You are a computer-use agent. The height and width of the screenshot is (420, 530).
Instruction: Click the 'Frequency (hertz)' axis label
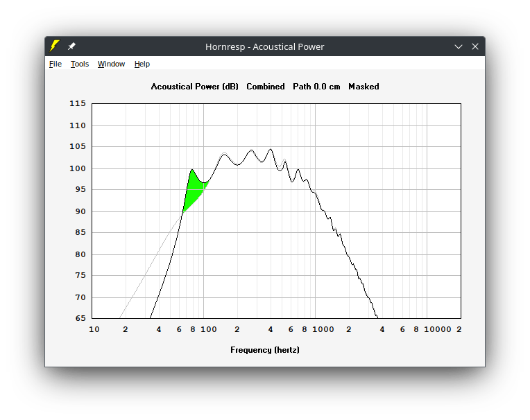265,350
